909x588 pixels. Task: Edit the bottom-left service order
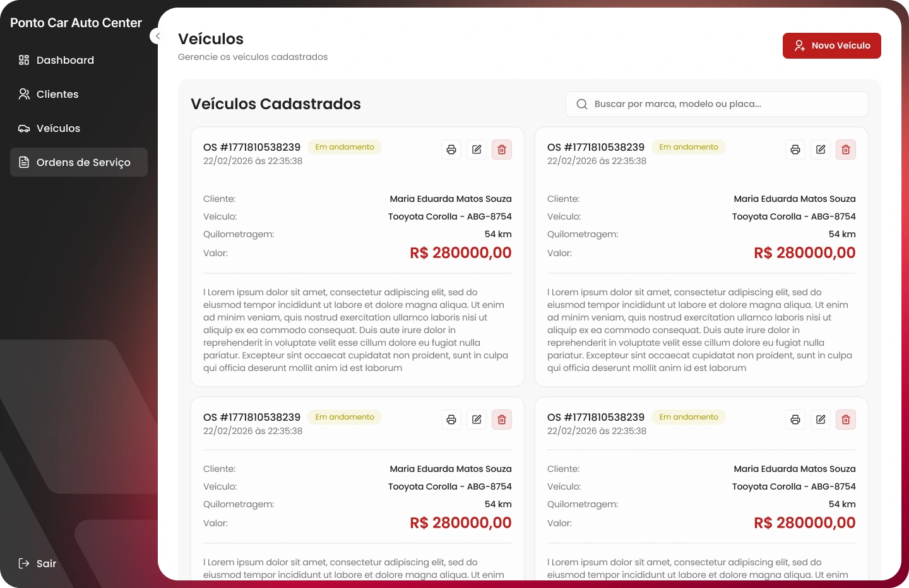click(x=477, y=420)
